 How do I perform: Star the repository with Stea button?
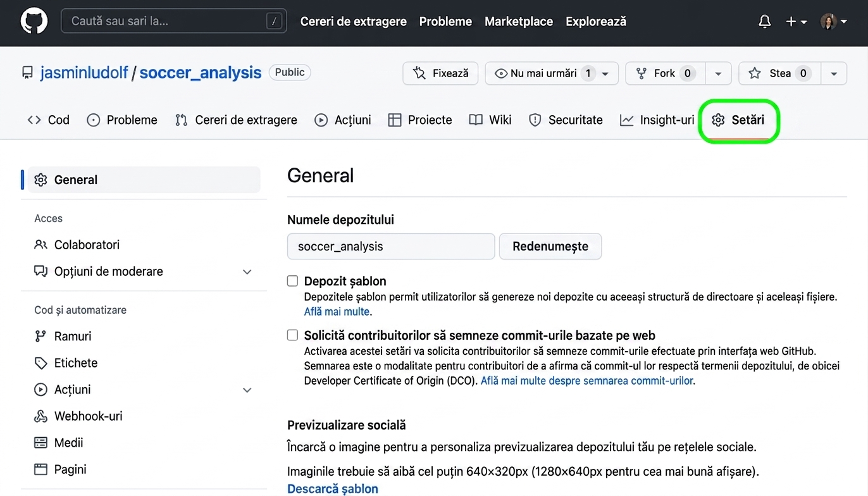tap(779, 73)
